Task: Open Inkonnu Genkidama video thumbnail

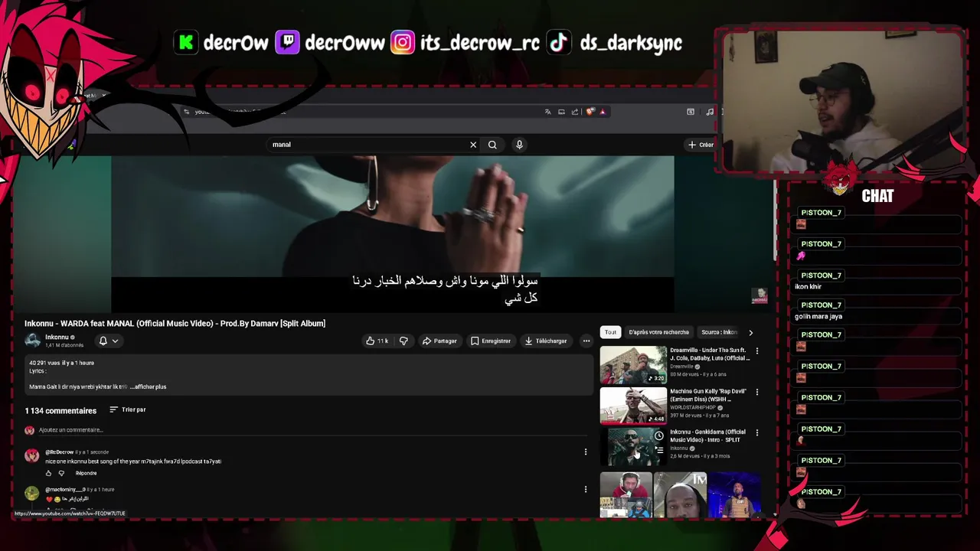Action: (633, 446)
